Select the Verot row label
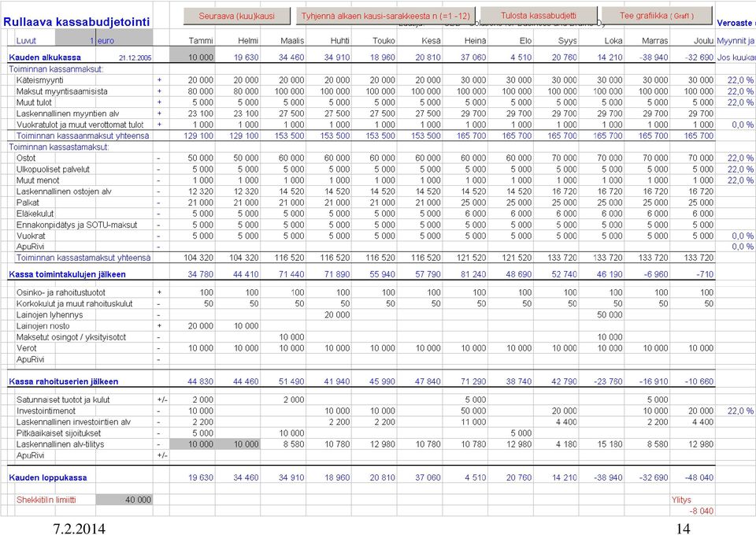756x535 pixels. click(x=27, y=347)
